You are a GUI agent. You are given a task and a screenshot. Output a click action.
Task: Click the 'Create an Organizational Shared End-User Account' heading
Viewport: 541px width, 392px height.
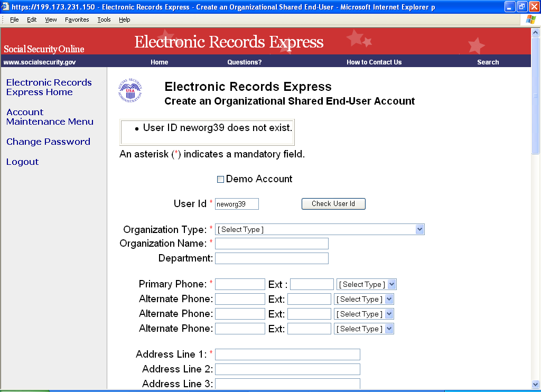click(290, 101)
